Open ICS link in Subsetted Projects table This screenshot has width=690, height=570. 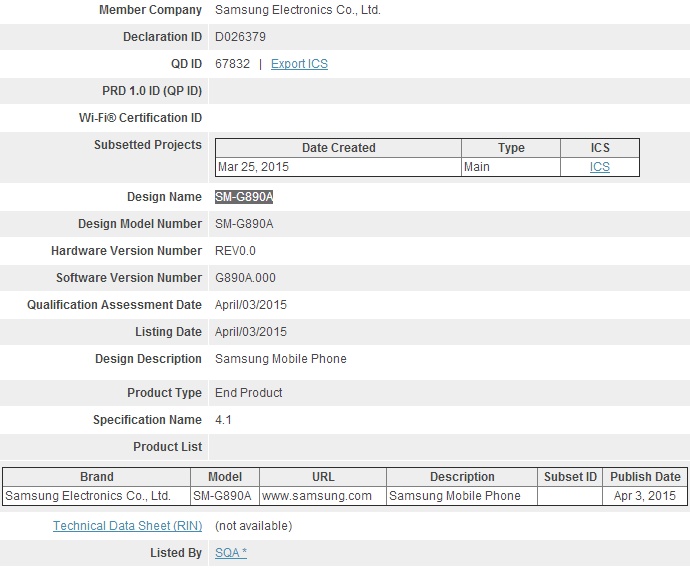[x=599, y=167]
